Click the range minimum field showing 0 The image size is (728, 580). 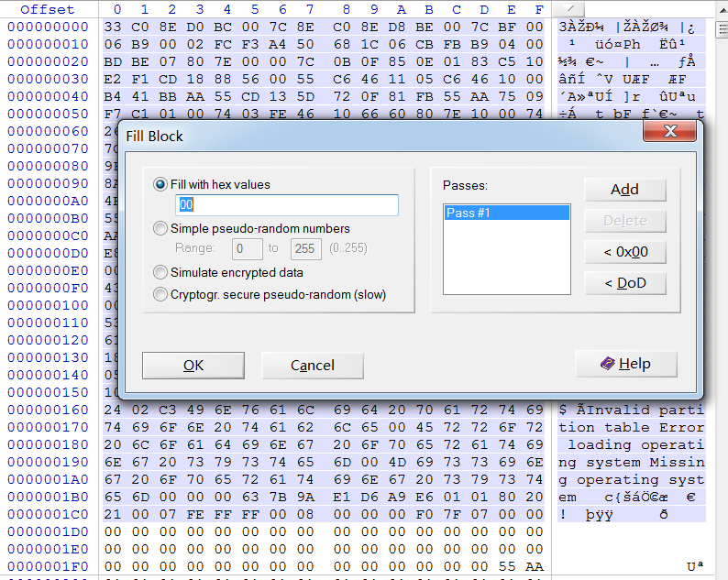(x=248, y=248)
